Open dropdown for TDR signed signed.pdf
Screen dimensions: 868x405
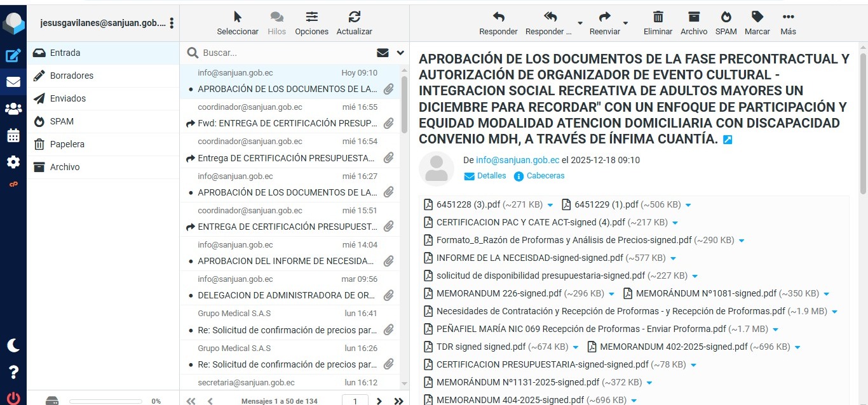click(576, 347)
